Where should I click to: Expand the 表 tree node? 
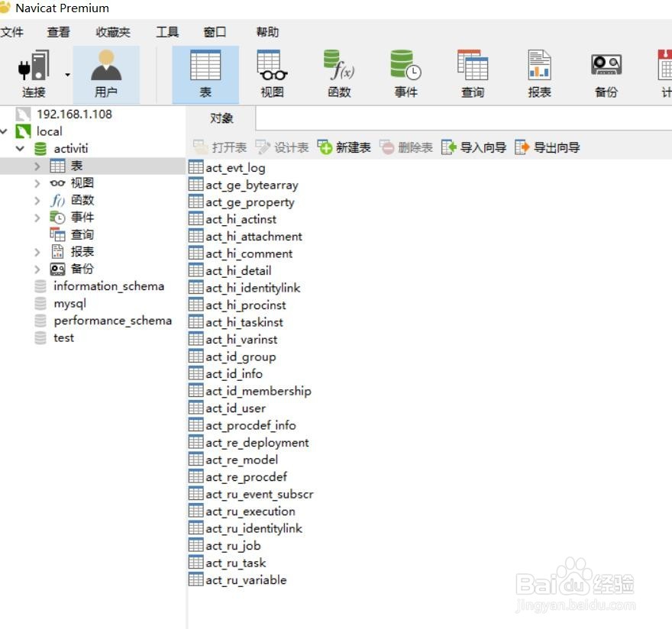(x=37, y=166)
